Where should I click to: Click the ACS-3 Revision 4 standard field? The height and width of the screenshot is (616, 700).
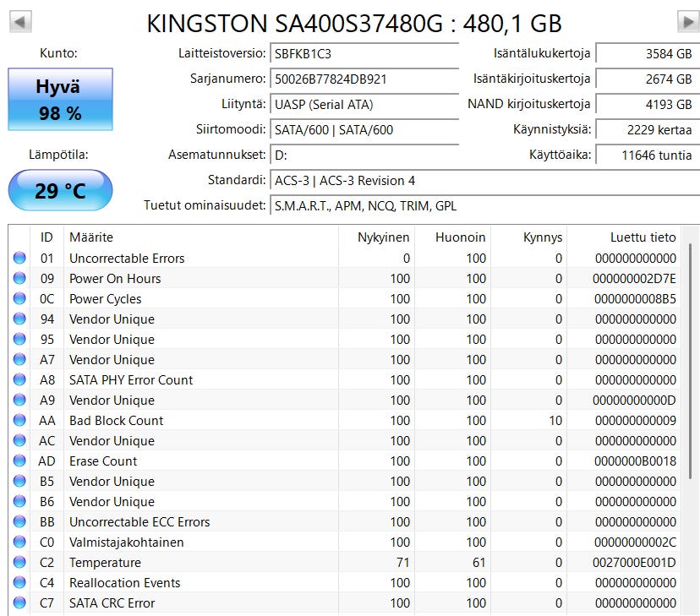tap(484, 181)
